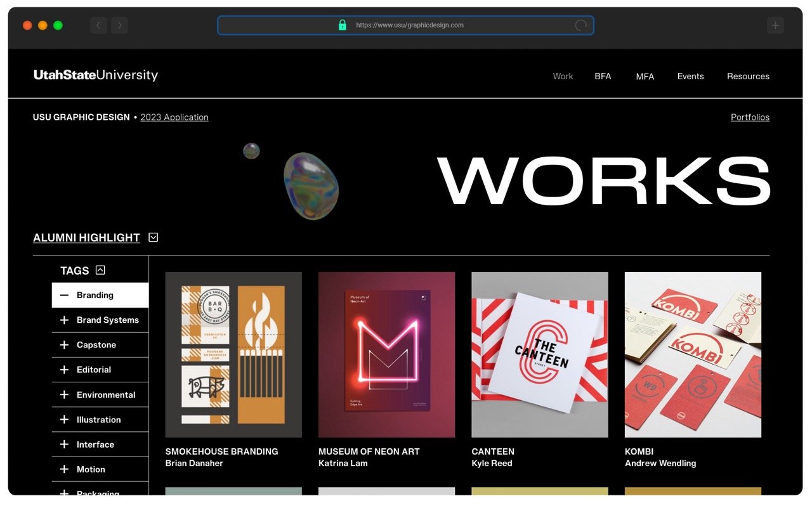812x513 pixels.
Task: Open a new tab with plus button
Action: click(775, 25)
